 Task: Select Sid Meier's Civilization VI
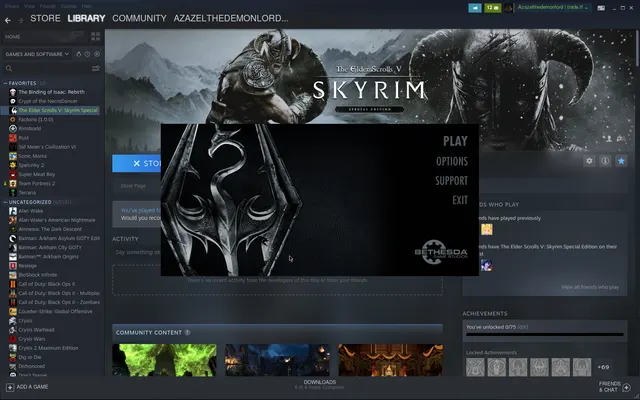tap(47, 147)
